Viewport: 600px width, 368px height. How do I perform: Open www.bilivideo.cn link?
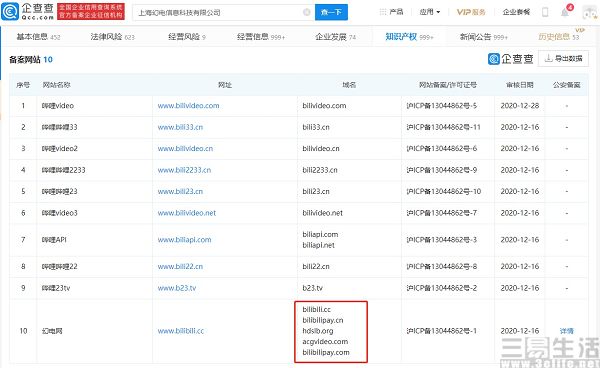(x=185, y=148)
